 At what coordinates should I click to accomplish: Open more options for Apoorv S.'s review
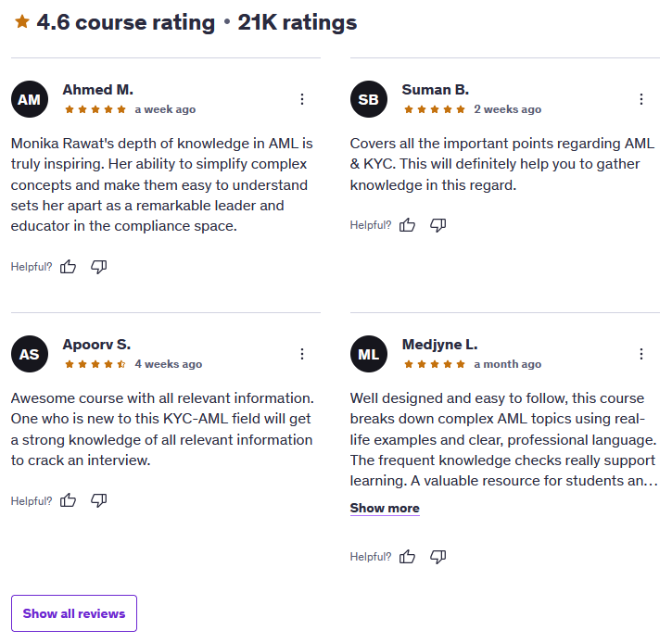(302, 354)
